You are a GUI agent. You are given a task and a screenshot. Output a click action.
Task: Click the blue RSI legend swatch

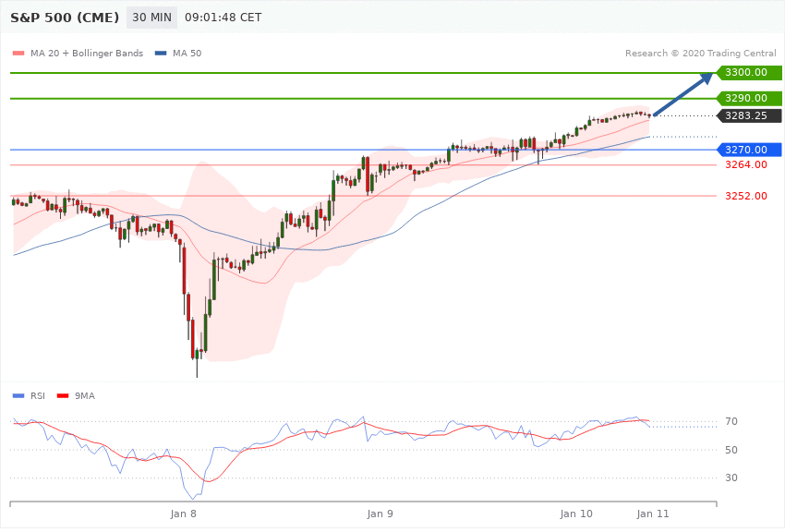click(x=18, y=396)
